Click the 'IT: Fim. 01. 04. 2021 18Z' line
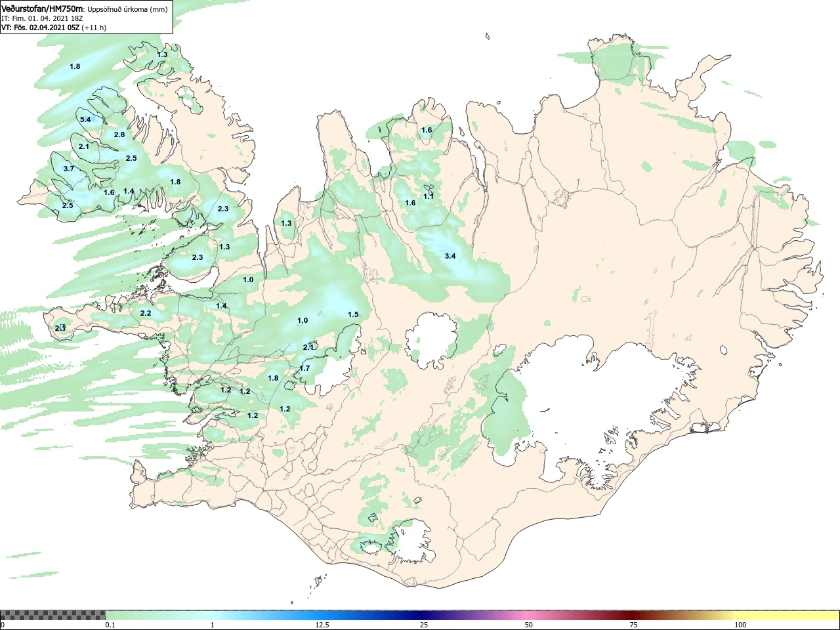Image resolution: width=840 pixels, height=630 pixels. [x=42, y=18]
